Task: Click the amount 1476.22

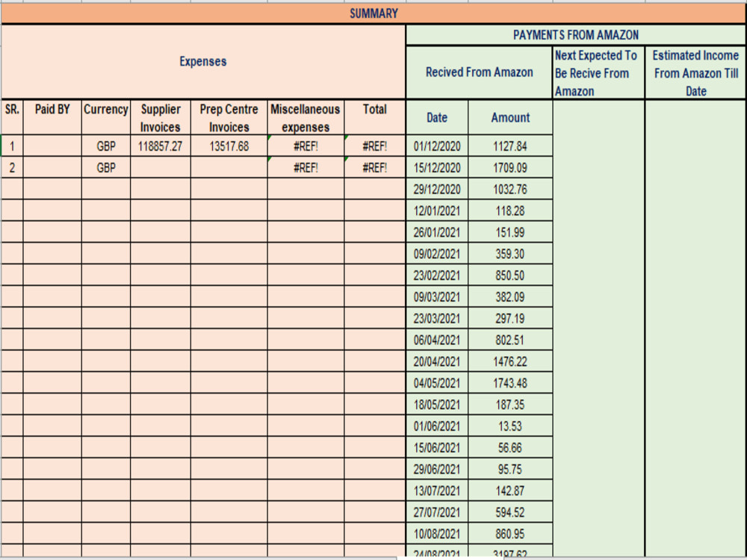Action: pos(510,361)
